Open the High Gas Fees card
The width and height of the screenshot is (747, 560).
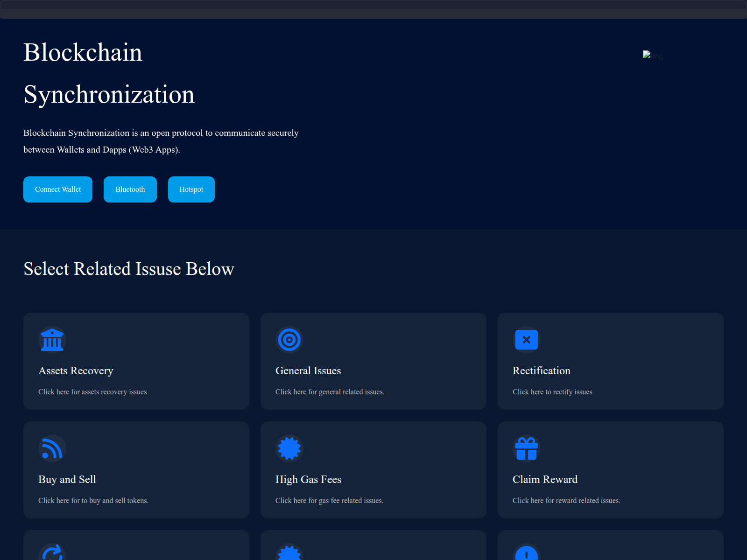pyautogui.click(x=373, y=470)
